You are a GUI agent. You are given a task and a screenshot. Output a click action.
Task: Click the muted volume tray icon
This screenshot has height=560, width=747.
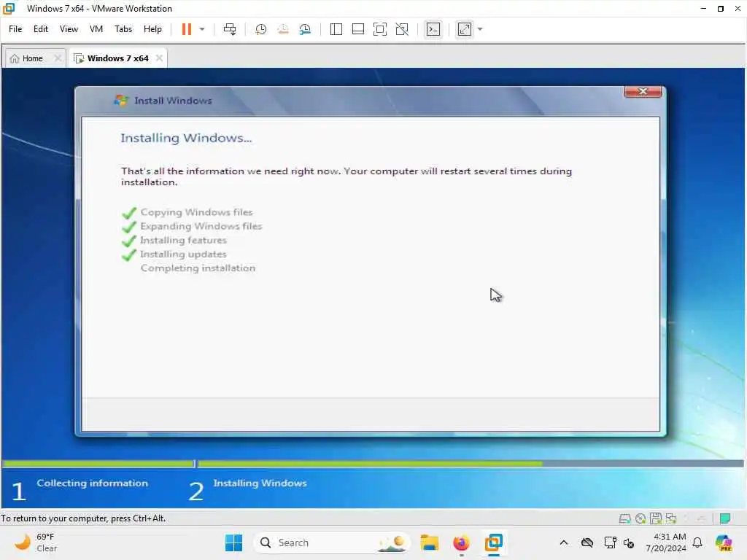tap(629, 542)
